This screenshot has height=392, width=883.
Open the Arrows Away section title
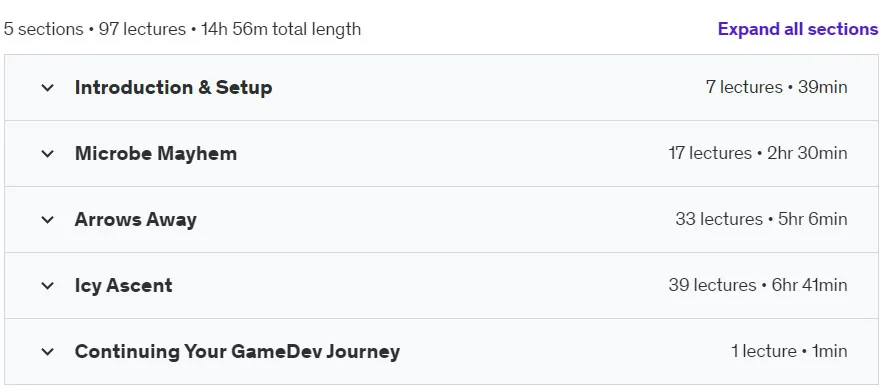point(136,219)
